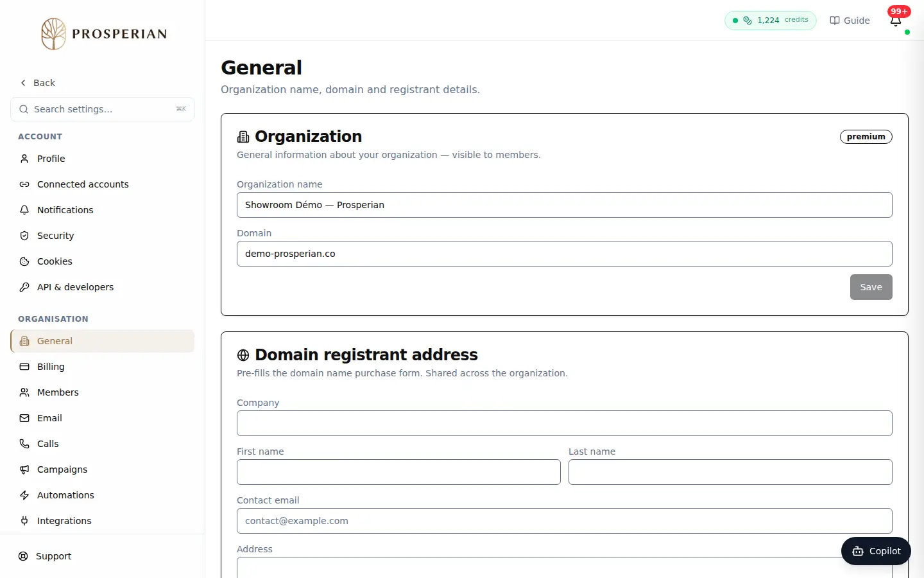Click the Campaigns megaphone icon
The image size is (924, 578).
(24, 469)
